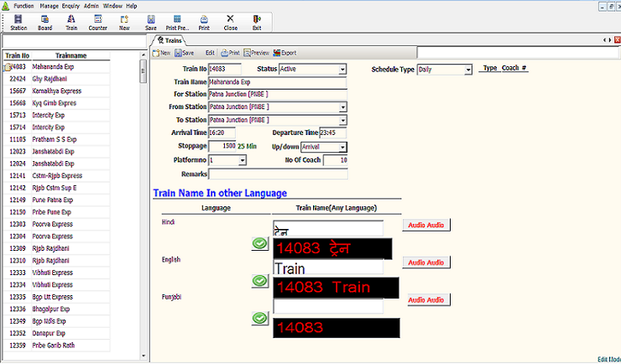Screen dimensions: 621x364
Task: Expand the Up/down Arrival dropdown
Action: tap(342, 147)
